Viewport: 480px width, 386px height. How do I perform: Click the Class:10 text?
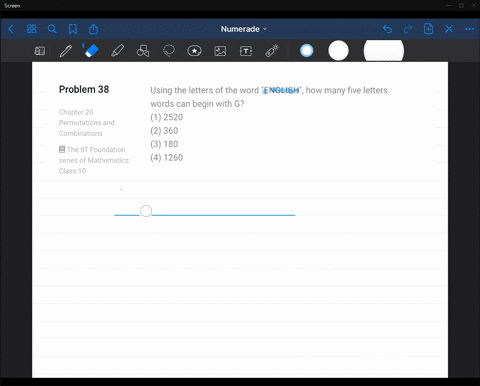pos(72,171)
